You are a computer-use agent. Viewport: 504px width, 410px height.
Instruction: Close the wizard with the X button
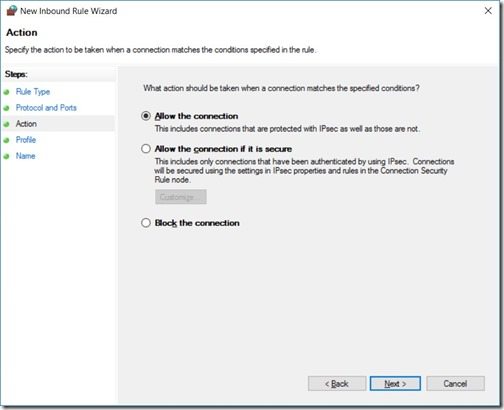pyautogui.click(x=488, y=11)
